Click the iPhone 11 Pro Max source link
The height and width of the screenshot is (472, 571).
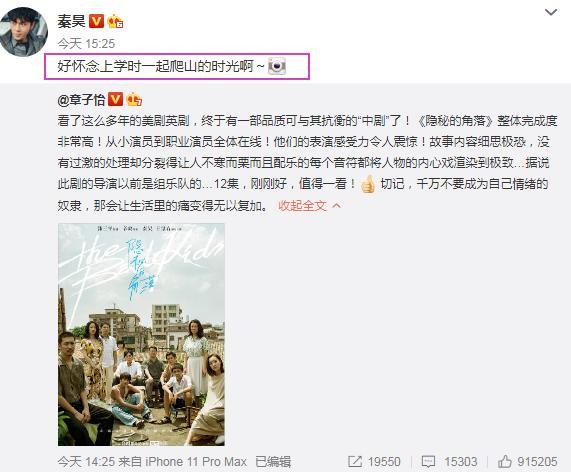pyautogui.click(x=196, y=462)
